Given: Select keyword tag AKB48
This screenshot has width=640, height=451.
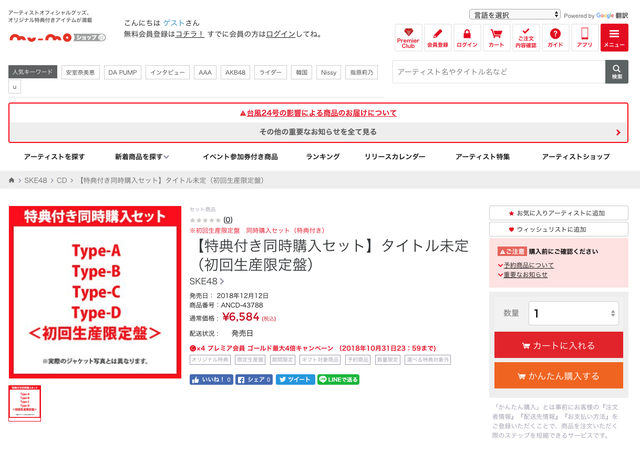Looking at the screenshot, I should pyautogui.click(x=236, y=72).
